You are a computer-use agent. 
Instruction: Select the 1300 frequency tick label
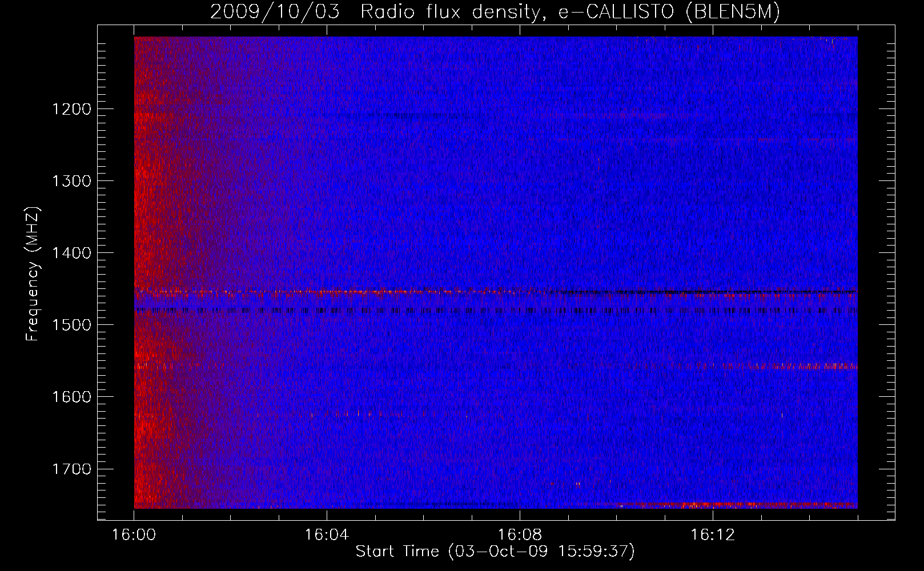pyautogui.click(x=71, y=181)
